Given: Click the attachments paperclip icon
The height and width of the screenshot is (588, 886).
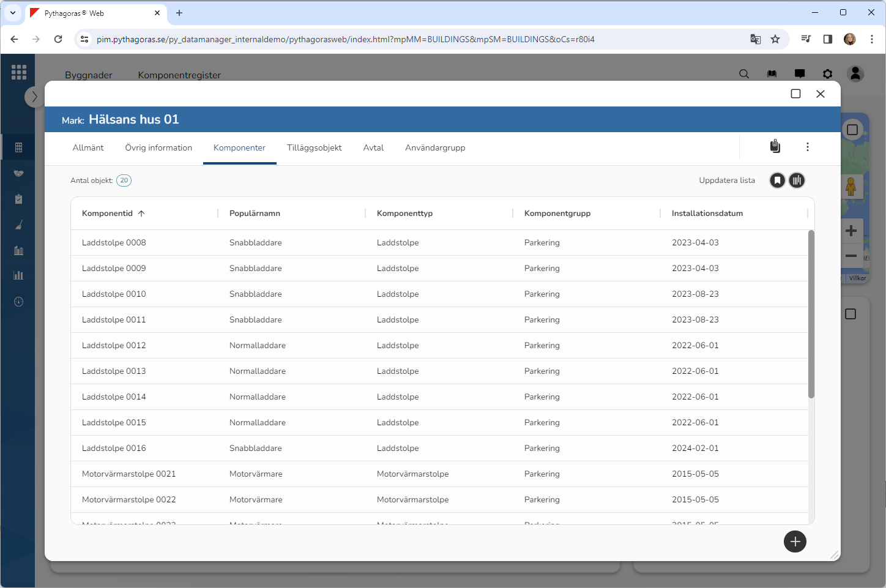Looking at the screenshot, I should click(775, 147).
